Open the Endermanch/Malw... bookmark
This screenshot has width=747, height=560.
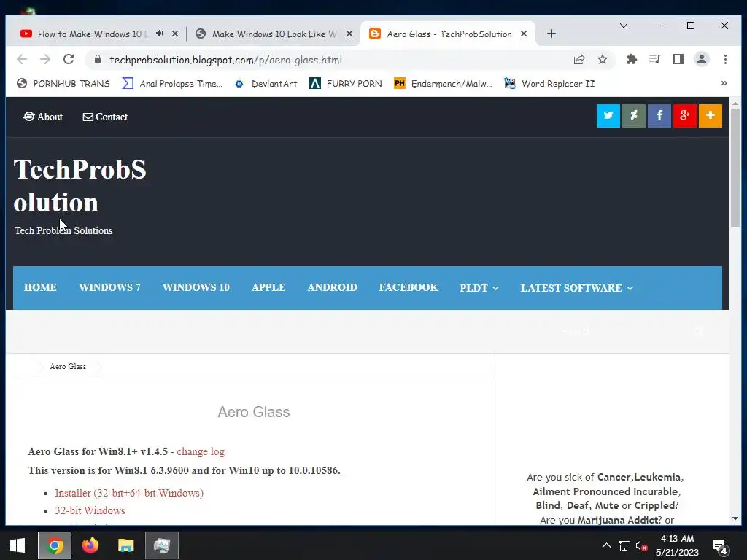tap(444, 83)
